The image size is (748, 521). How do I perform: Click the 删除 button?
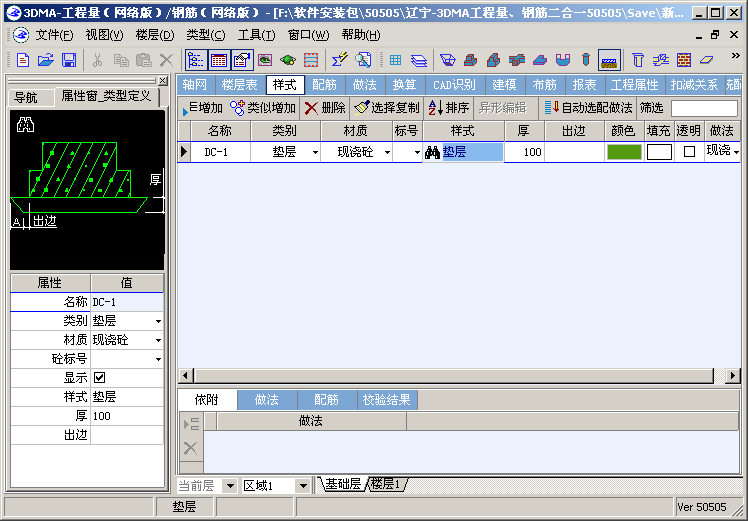pos(325,108)
